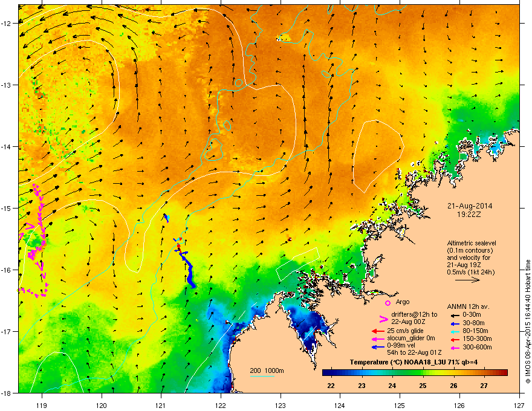Click the blue arrow beside '30-80m'

454,323
